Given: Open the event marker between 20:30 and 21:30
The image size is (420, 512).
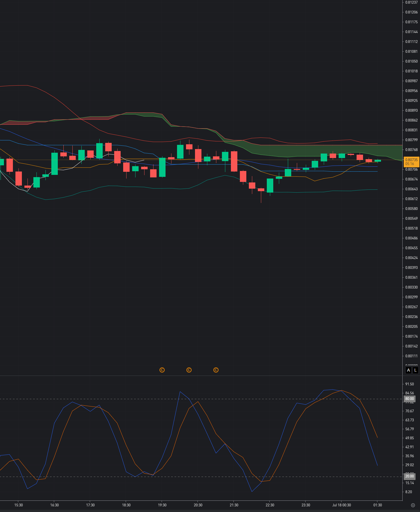Looking at the screenshot, I should coord(216,370).
